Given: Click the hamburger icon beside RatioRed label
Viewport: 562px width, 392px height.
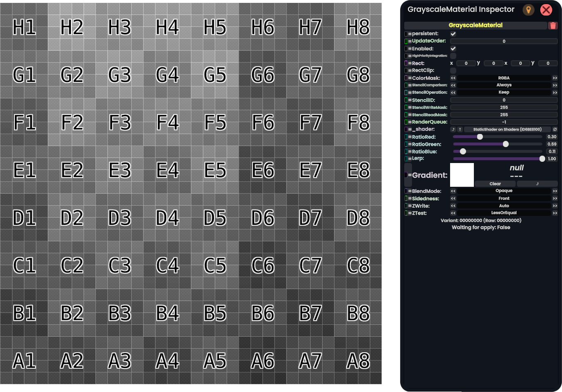Looking at the screenshot, I should 410,137.
